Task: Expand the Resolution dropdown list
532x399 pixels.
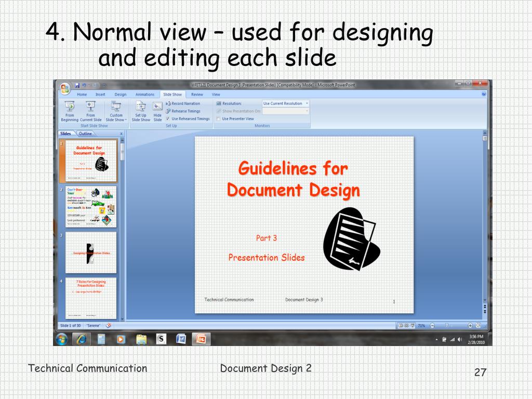Action: [x=307, y=103]
